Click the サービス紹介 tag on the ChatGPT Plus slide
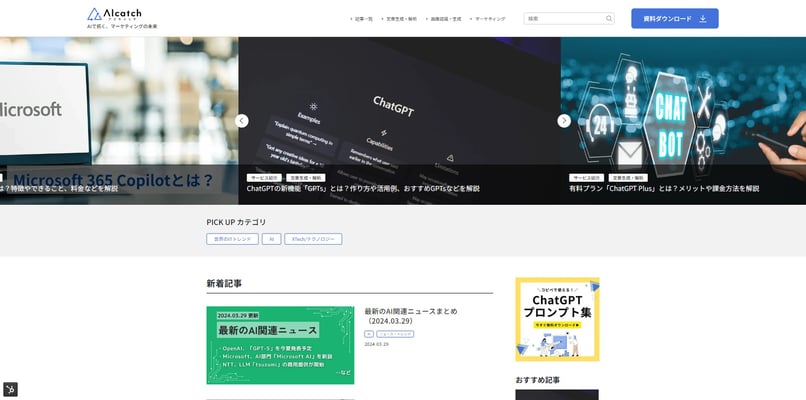806x400 pixels. click(587, 178)
